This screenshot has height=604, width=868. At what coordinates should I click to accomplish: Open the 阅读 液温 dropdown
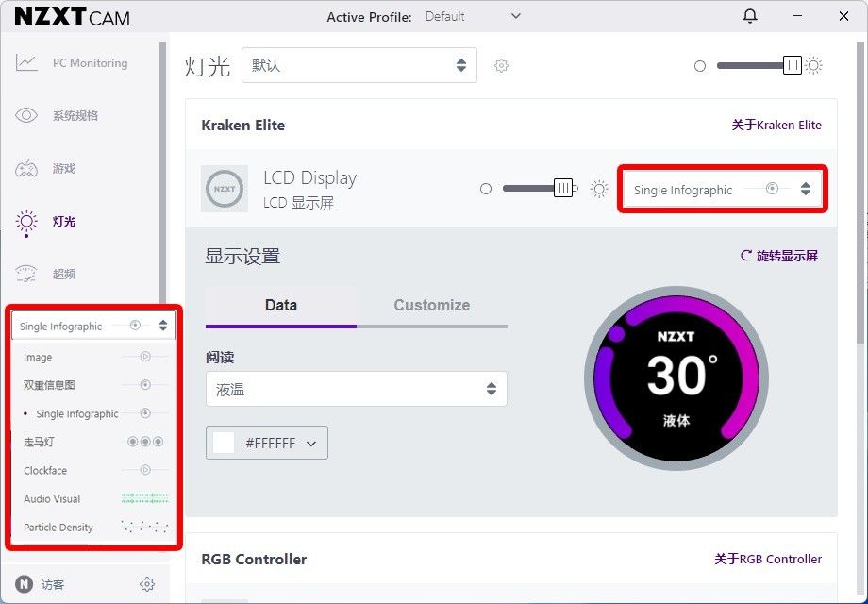(x=357, y=389)
